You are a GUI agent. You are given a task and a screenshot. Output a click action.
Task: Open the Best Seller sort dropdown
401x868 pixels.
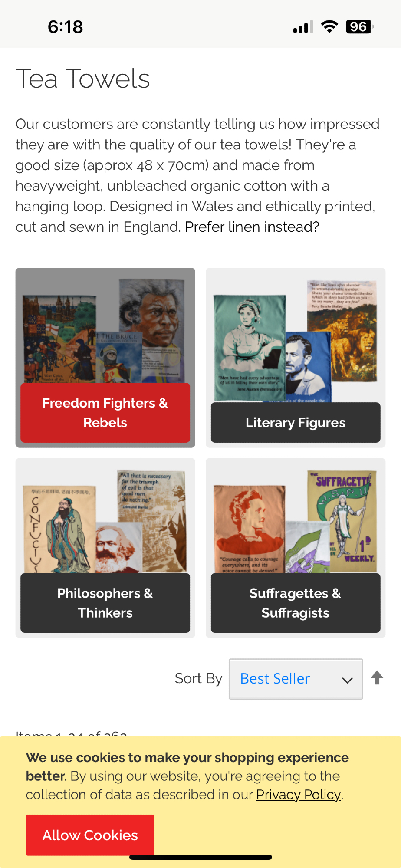[x=296, y=679]
